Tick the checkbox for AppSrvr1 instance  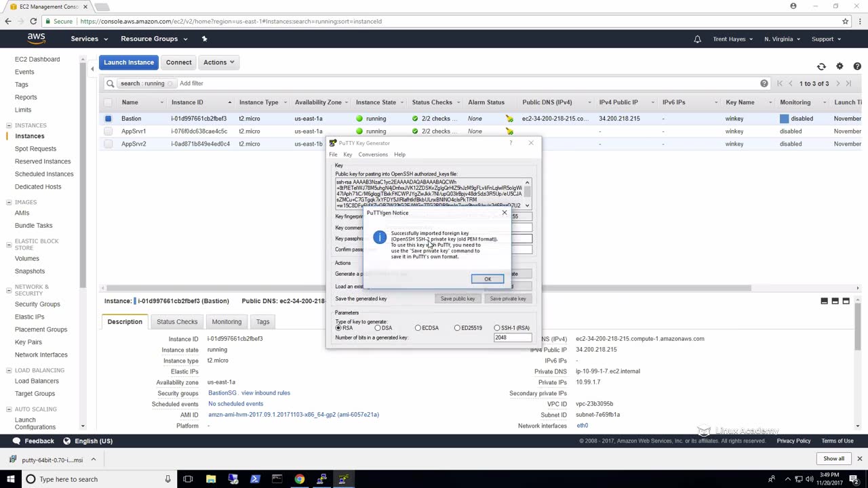tap(108, 131)
